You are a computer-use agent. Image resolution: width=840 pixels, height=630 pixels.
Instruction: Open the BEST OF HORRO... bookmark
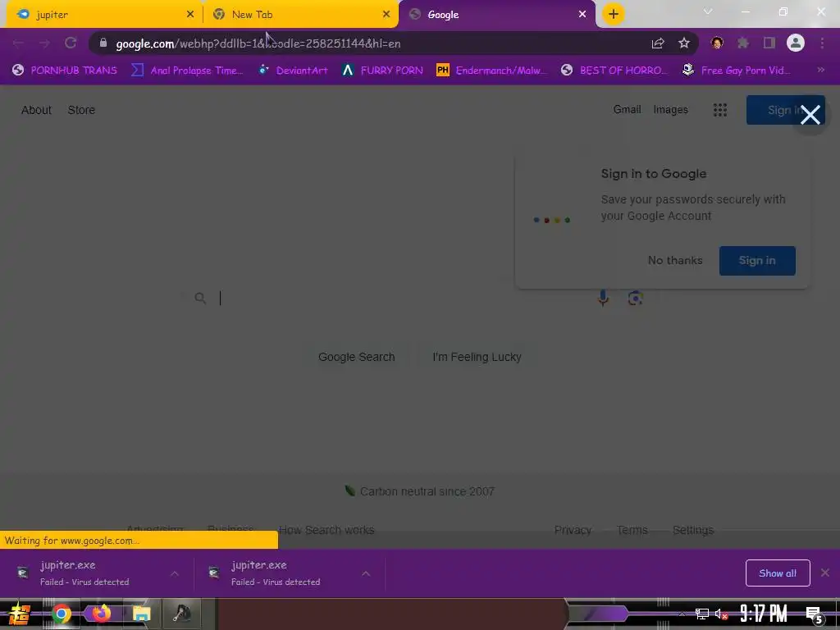pyautogui.click(x=615, y=71)
